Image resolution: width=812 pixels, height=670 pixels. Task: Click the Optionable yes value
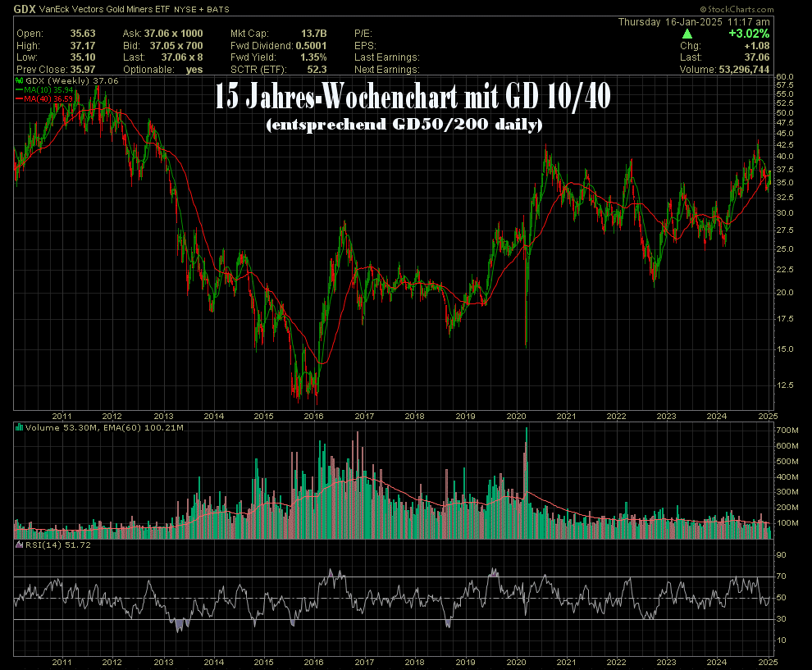pos(194,70)
